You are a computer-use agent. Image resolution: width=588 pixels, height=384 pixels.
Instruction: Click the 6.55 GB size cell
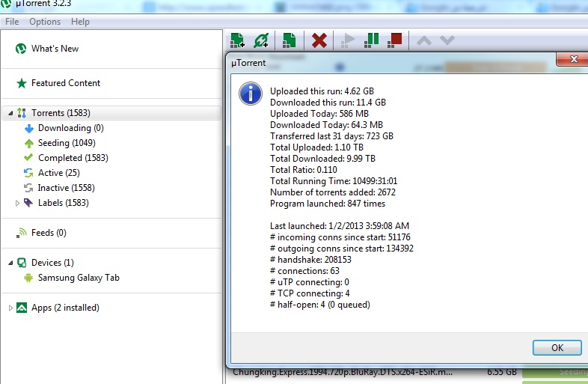pyautogui.click(x=502, y=372)
